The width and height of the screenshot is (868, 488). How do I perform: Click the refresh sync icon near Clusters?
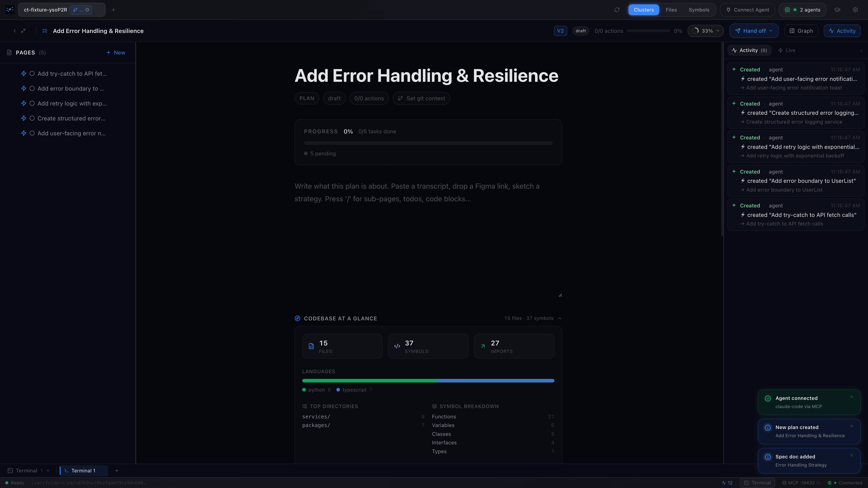point(617,10)
